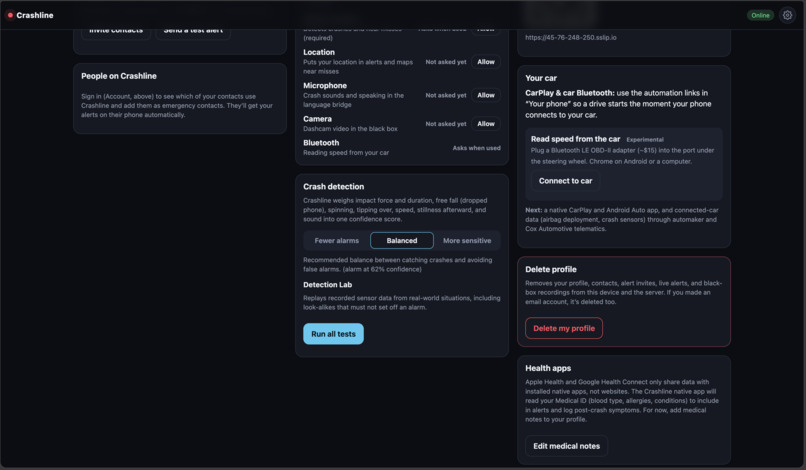Image resolution: width=806 pixels, height=470 pixels.
Task: Click Camera's Not asked yet status
Action: click(446, 123)
